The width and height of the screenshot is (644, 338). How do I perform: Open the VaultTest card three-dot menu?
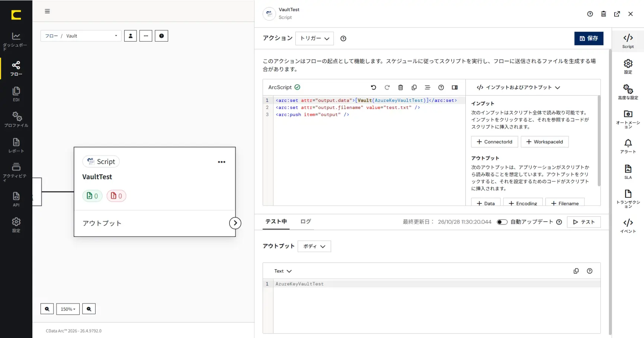pos(222,162)
